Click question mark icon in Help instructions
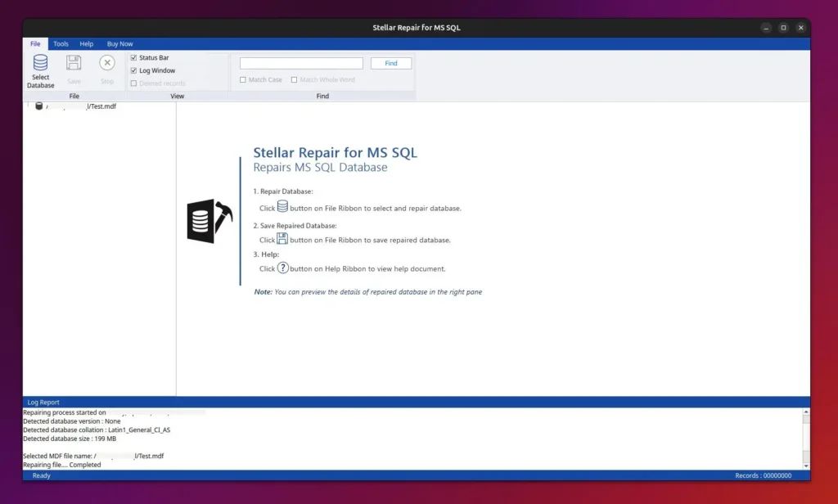The image size is (838, 504). [282, 268]
